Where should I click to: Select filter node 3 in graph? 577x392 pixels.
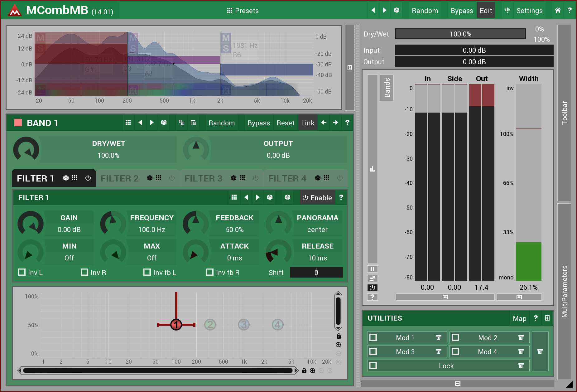(244, 325)
